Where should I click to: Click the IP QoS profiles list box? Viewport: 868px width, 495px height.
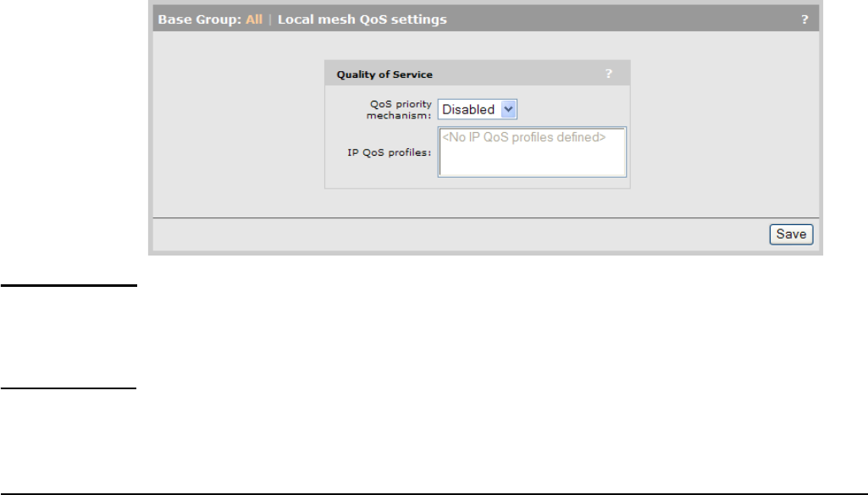click(532, 152)
